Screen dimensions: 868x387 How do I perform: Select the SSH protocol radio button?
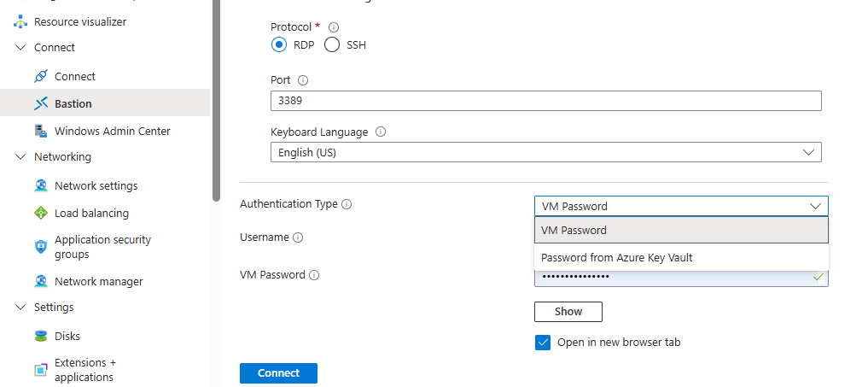click(332, 44)
